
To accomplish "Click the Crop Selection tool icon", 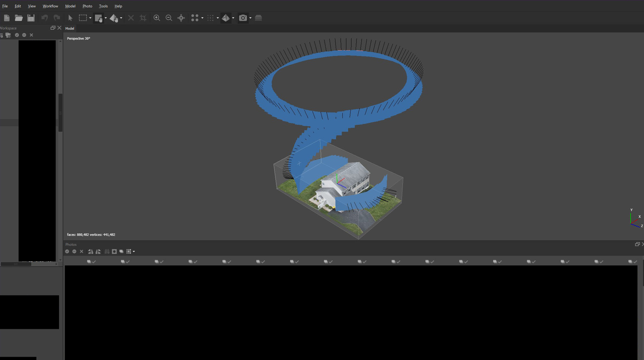I will [x=143, y=18].
